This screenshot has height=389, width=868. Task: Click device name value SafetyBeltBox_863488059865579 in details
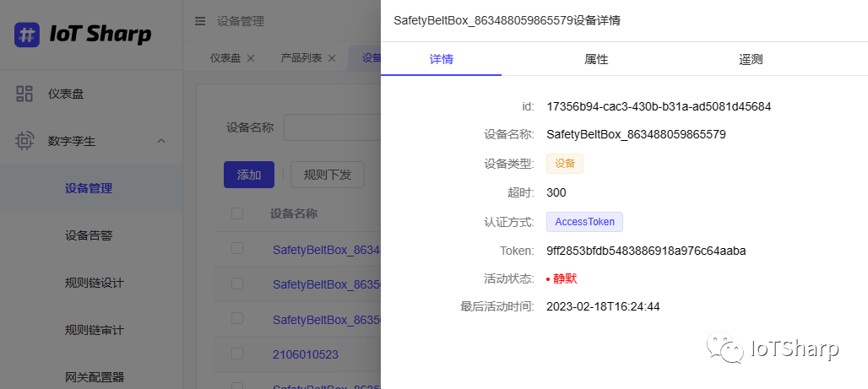pos(636,134)
